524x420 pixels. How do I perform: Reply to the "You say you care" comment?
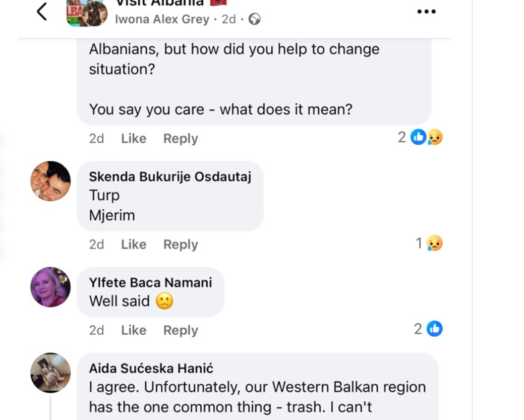point(181,139)
